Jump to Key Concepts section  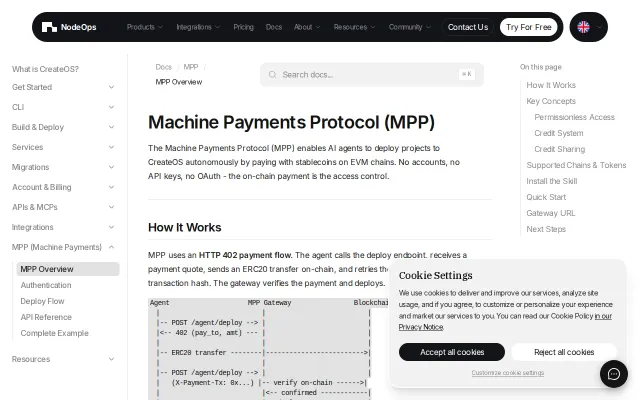[x=551, y=101]
